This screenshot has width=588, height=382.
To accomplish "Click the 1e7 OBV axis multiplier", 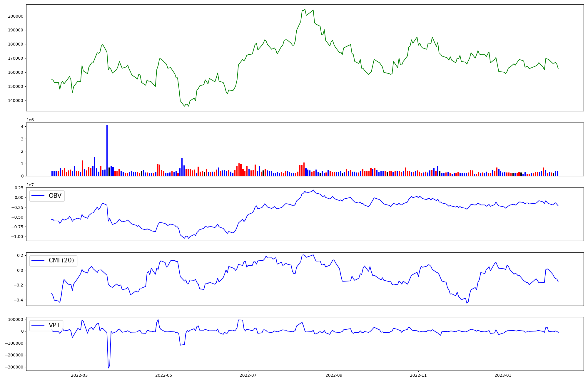I will tap(30, 185).
